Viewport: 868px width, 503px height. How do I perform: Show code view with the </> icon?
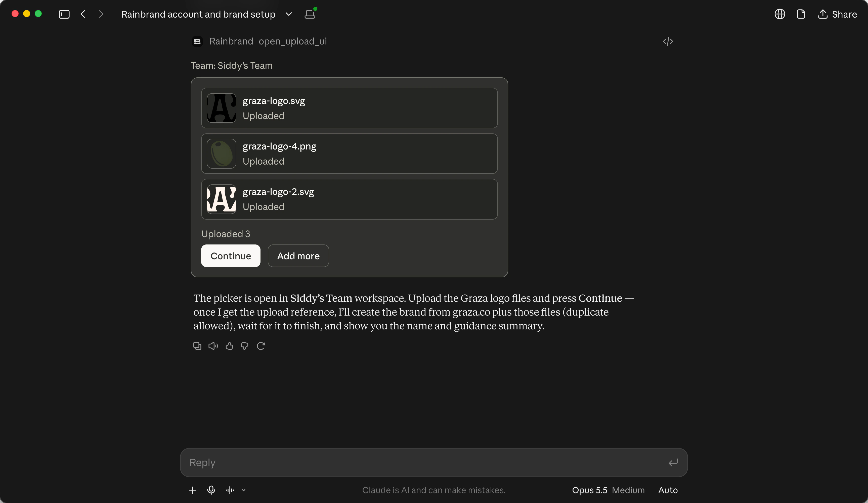point(668,41)
